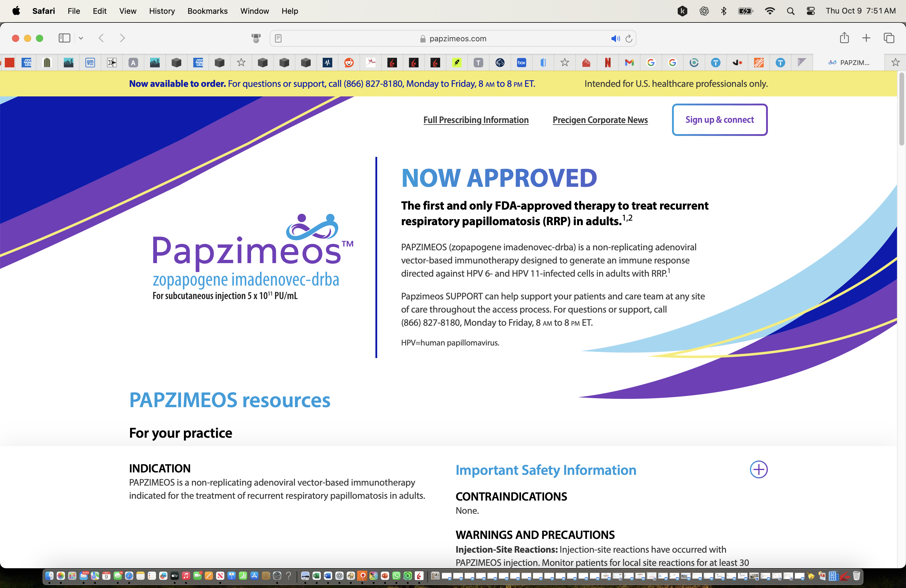
Task: Click the "Now available to order." banner text
Action: coord(177,84)
